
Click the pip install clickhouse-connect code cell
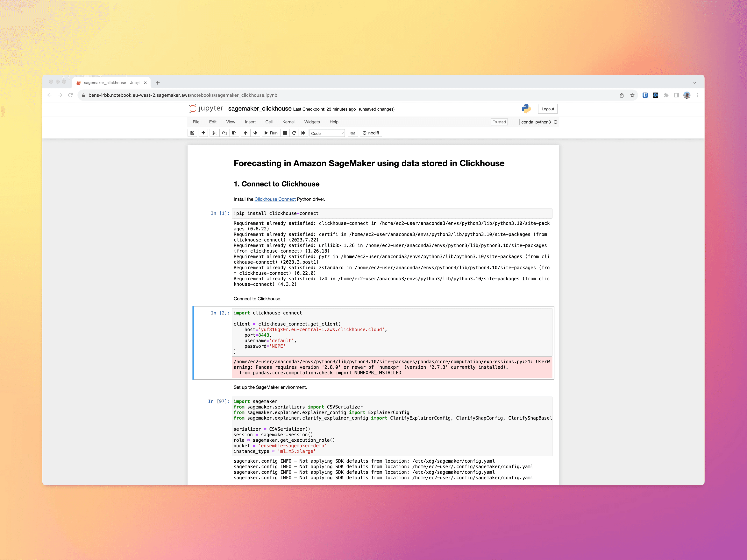click(x=392, y=213)
